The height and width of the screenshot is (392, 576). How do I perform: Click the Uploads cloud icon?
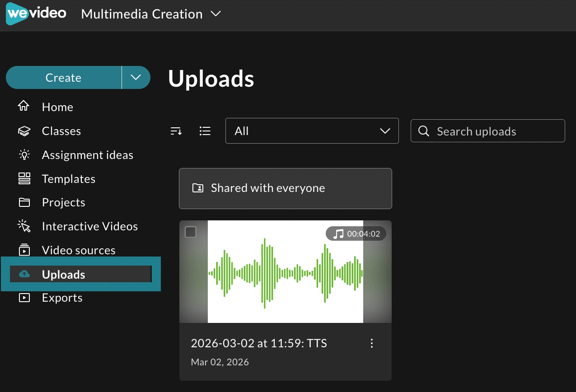click(24, 274)
